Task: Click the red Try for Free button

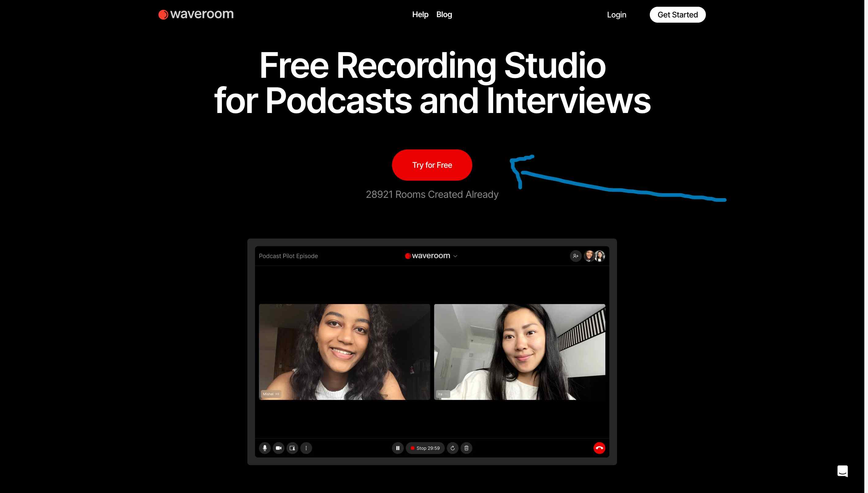Action: coord(432,165)
